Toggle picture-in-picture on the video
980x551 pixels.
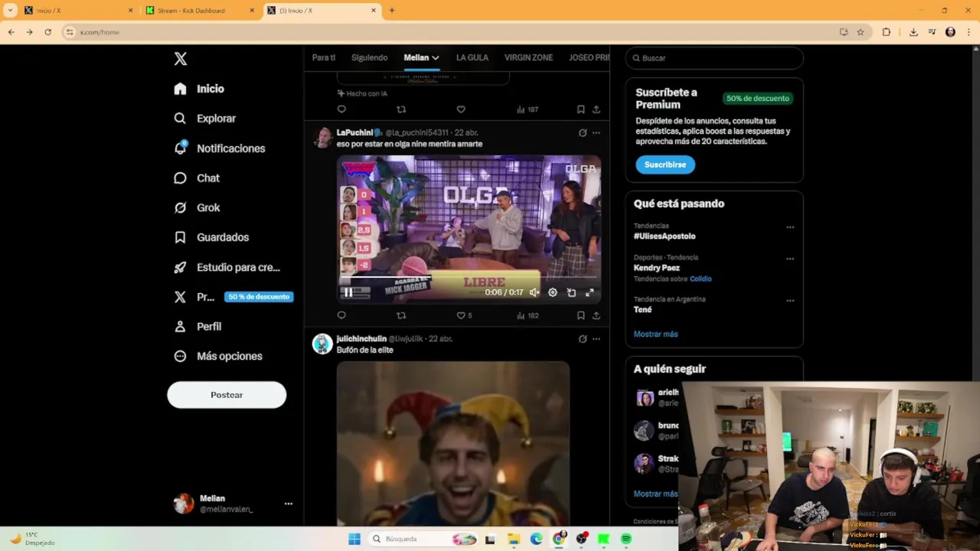coord(571,292)
